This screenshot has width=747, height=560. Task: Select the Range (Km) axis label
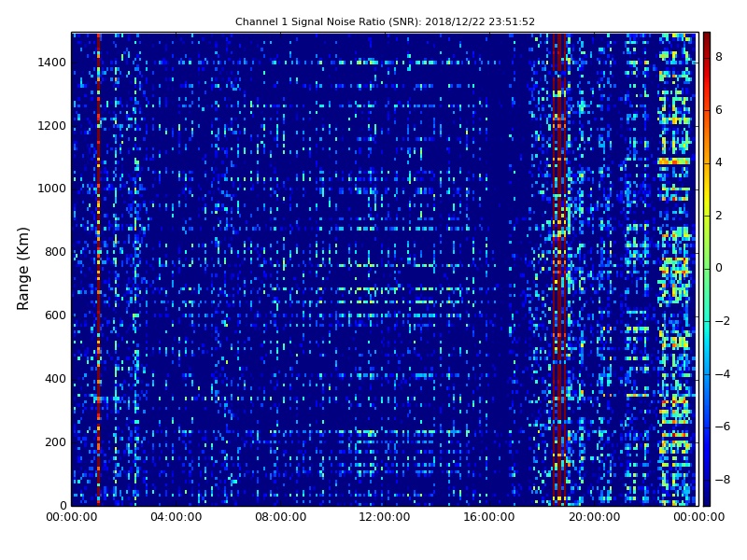tap(22, 269)
